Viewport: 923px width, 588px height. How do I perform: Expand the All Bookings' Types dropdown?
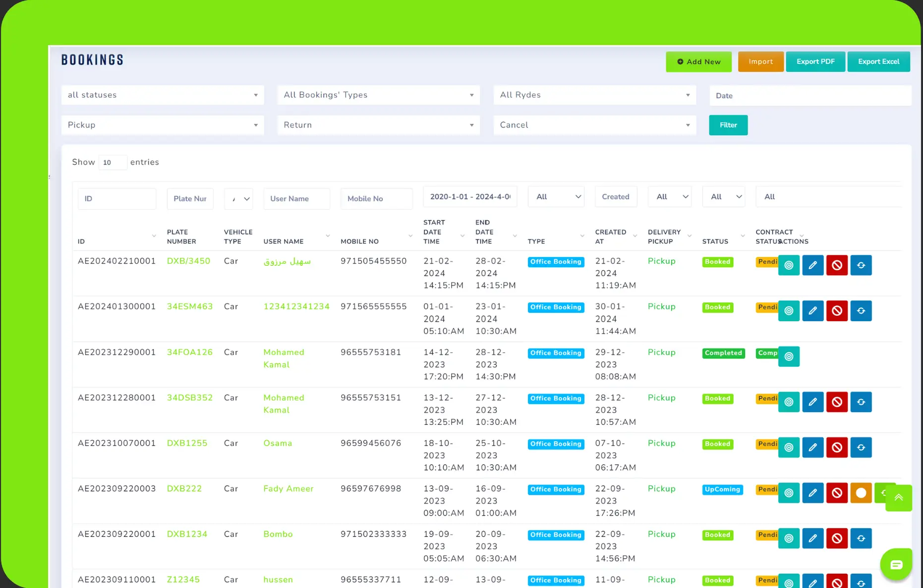(x=378, y=95)
